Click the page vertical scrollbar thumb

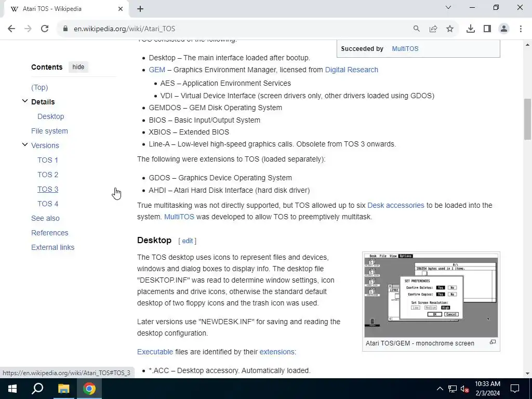[x=528, y=119]
